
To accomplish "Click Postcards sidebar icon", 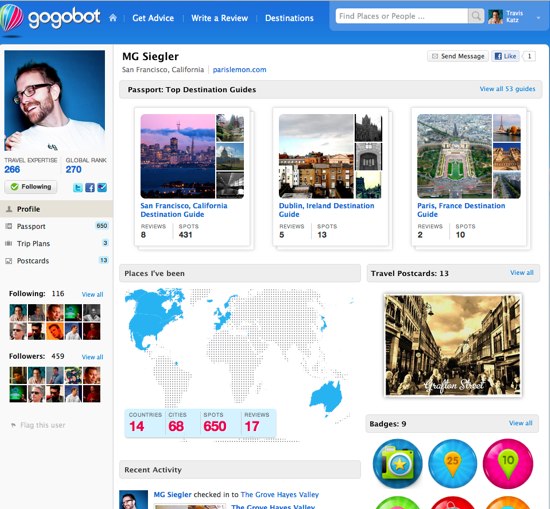I will coord(9,261).
